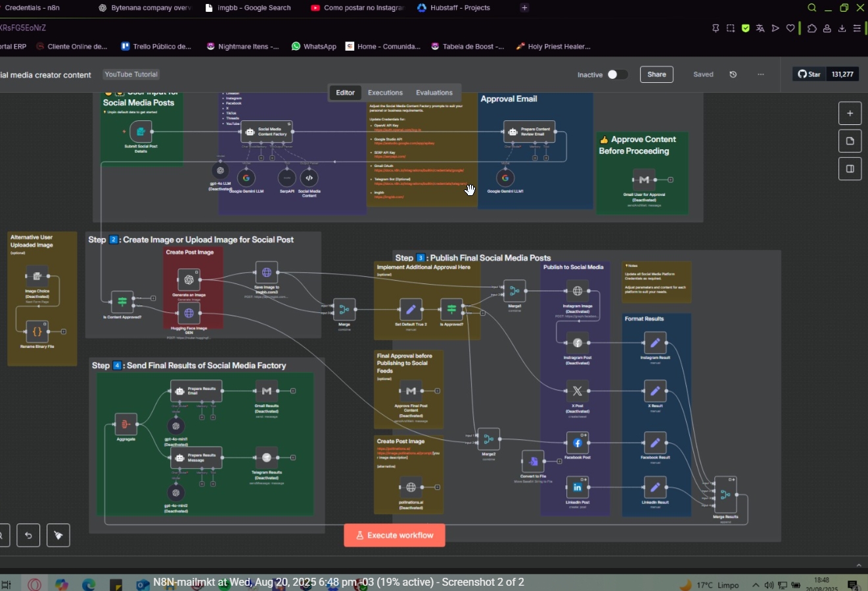Click the Execute workflow button
This screenshot has width=868, height=591.
tap(394, 535)
